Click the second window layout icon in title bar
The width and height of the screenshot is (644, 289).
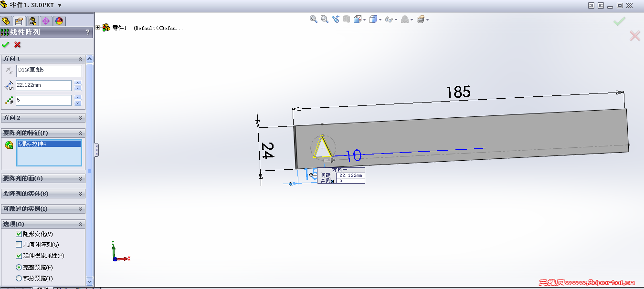click(x=601, y=5)
